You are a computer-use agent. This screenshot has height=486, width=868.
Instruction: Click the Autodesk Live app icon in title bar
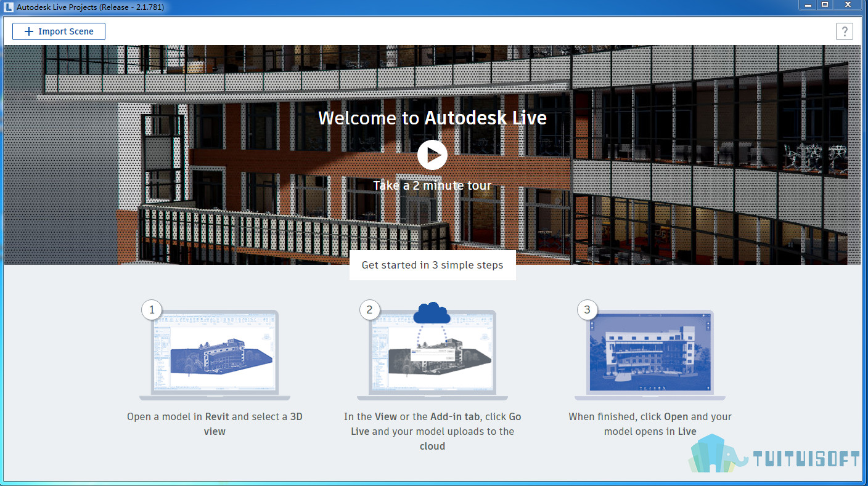[x=8, y=7]
